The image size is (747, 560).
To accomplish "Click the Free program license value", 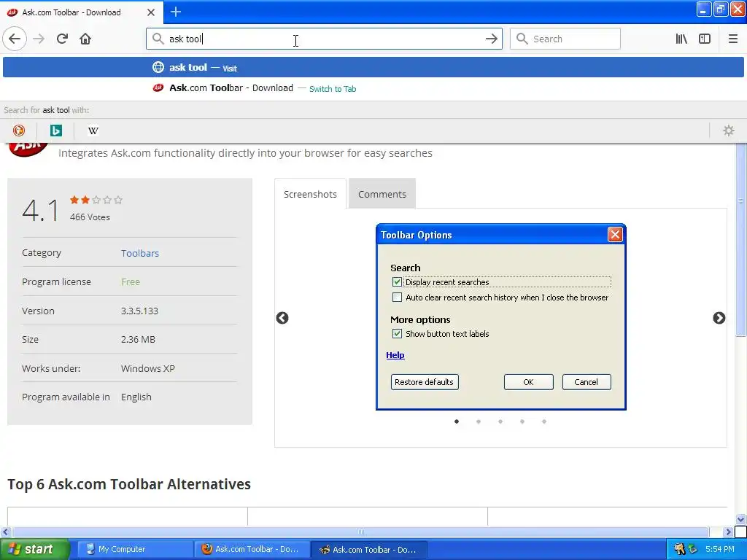I will click(130, 282).
